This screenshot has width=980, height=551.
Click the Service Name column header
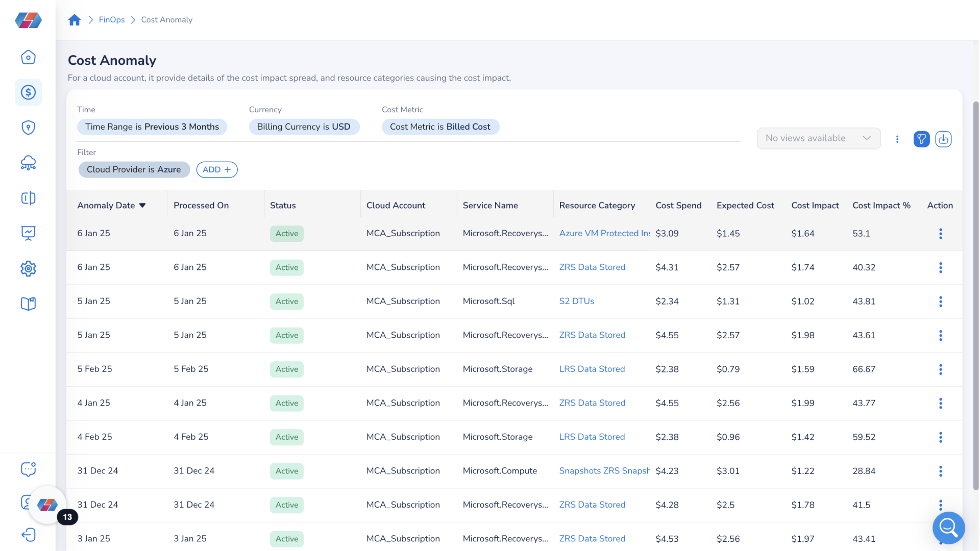pyautogui.click(x=490, y=205)
